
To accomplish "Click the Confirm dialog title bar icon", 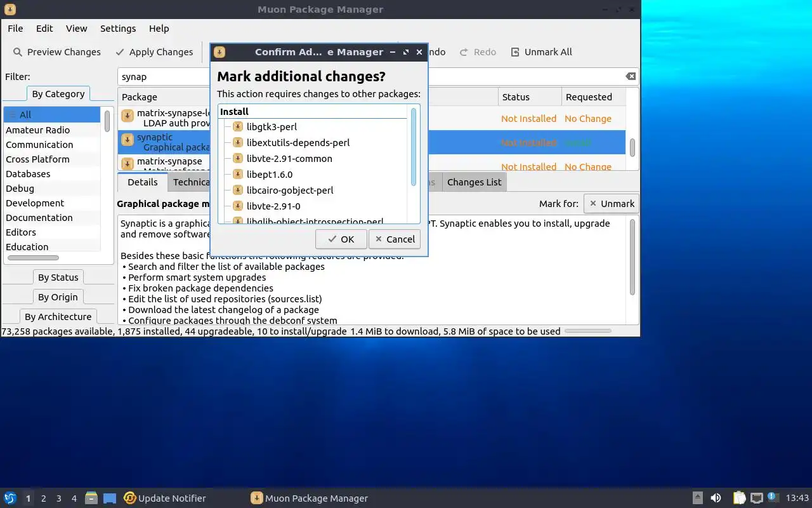I will 219,52.
